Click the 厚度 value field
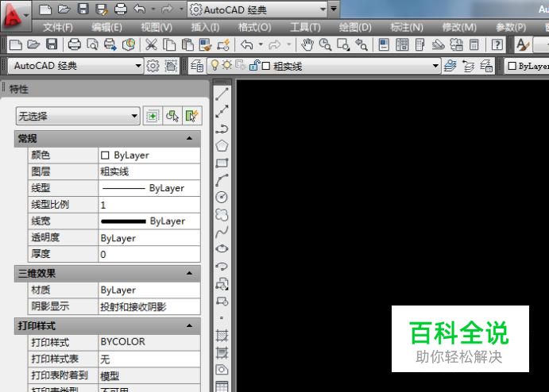 click(149, 254)
